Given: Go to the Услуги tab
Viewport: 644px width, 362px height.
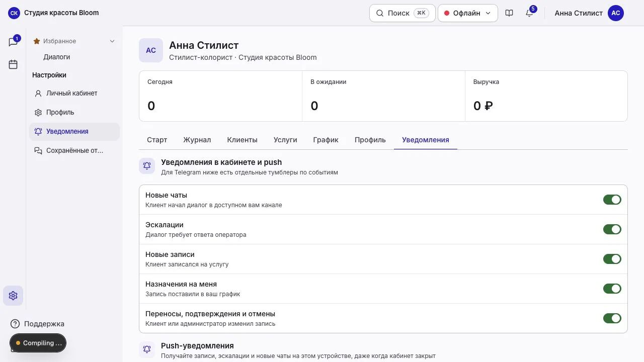Looking at the screenshot, I should (285, 140).
